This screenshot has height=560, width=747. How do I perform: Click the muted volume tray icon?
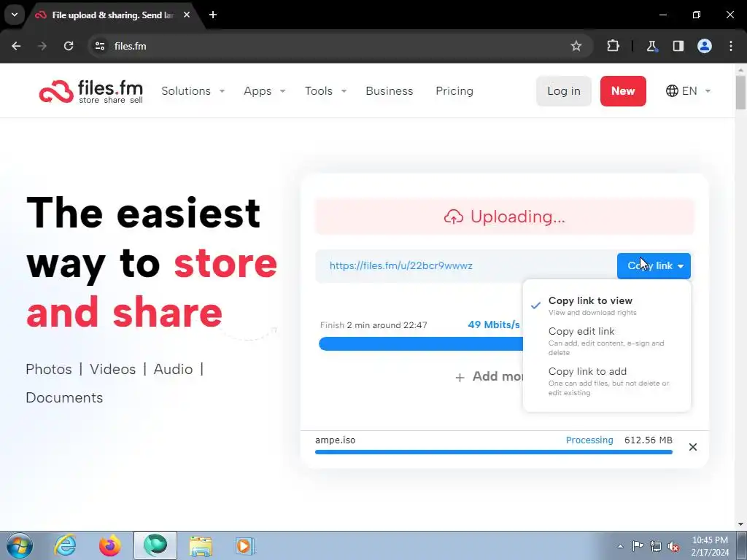(x=673, y=546)
